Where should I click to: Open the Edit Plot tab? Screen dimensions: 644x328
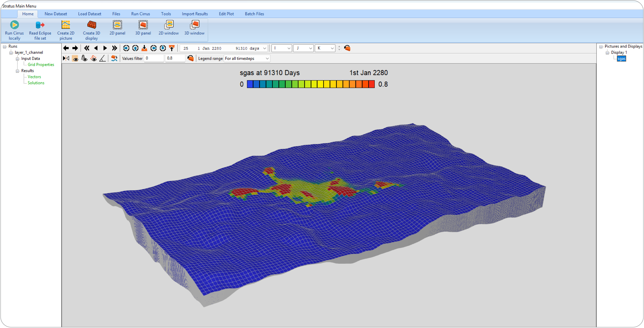226,14
